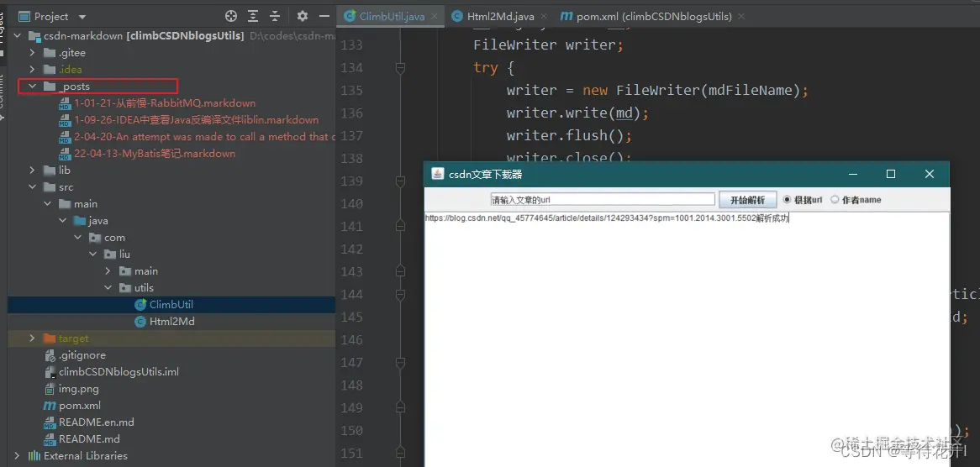
Task: Click the Collapse All icon in Project panel
Action: (x=274, y=16)
